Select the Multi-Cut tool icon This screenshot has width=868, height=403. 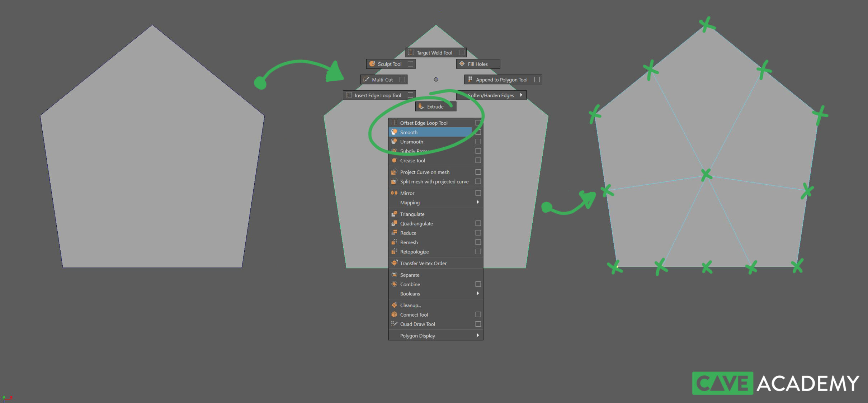click(367, 79)
